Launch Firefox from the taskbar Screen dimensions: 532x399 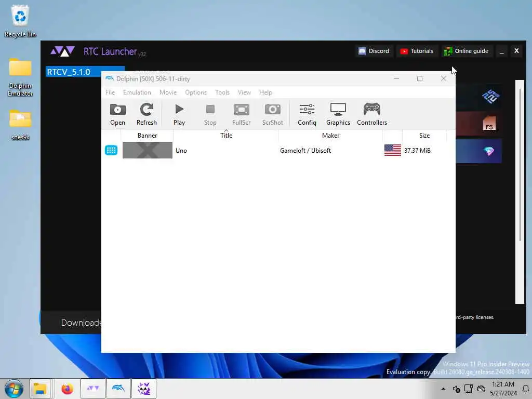pos(67,389)
